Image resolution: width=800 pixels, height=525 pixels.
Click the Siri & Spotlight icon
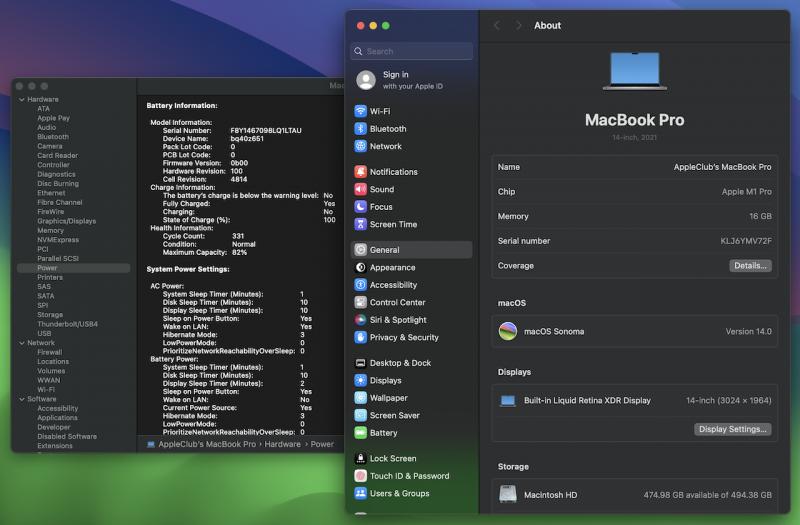pyautogui.click(x=361, y=320)
